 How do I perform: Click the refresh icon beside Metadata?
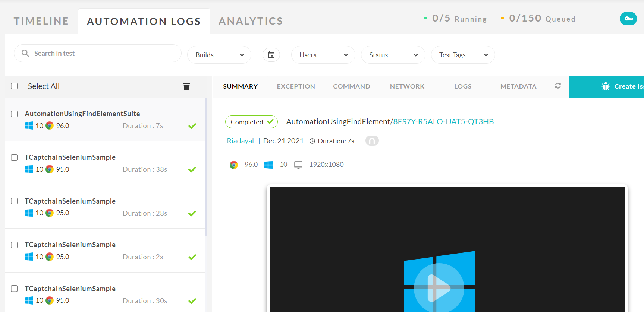click(558, 86)
